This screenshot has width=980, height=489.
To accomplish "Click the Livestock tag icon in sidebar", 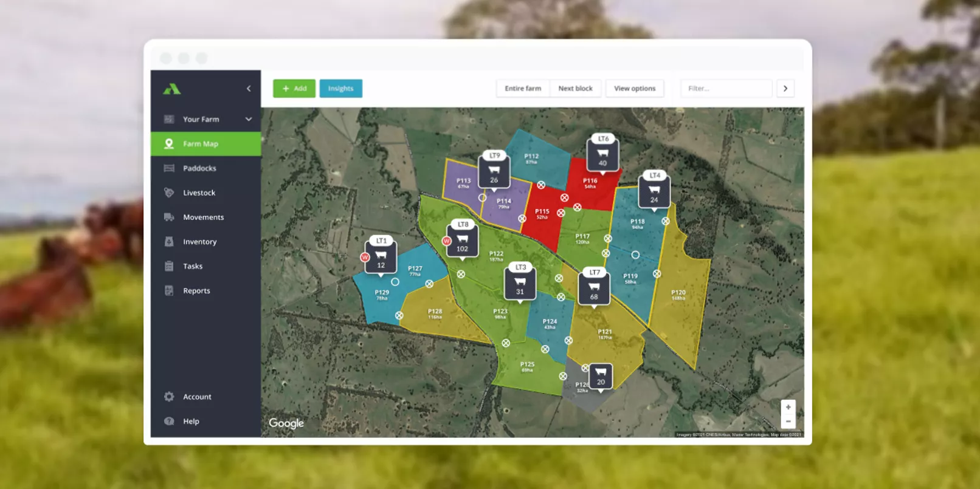I will pos(169,193).
